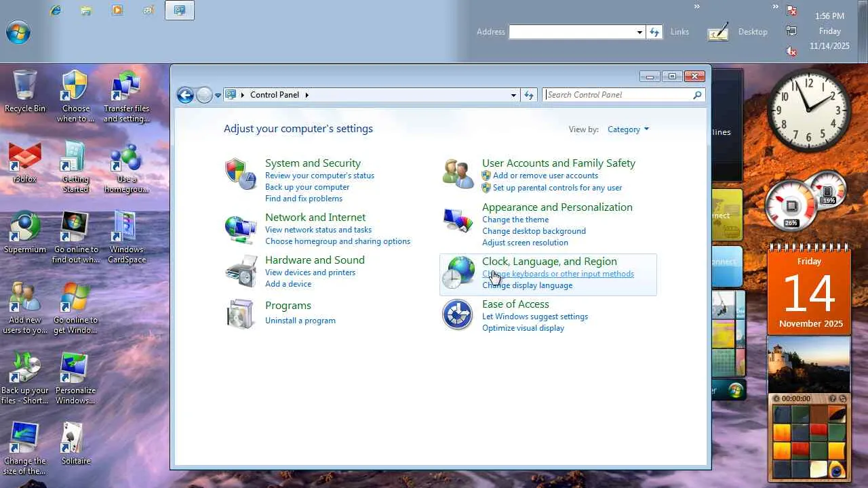Open the Getting Started desktop shortcut

[x=76, y=167]
